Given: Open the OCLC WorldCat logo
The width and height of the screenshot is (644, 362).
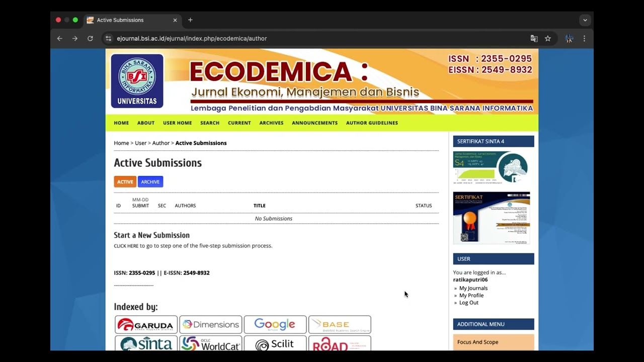Looking at the screenshot, I should pos(210,343).
